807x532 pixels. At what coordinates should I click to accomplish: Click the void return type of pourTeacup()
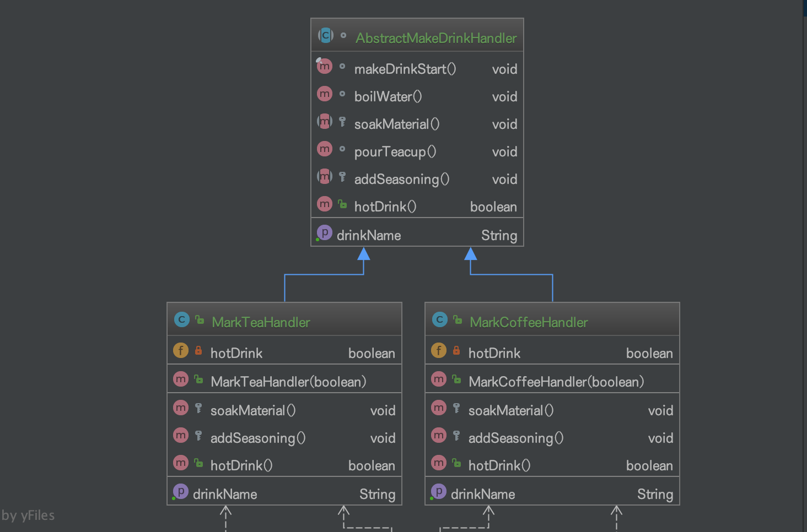(x=504, y=151)
